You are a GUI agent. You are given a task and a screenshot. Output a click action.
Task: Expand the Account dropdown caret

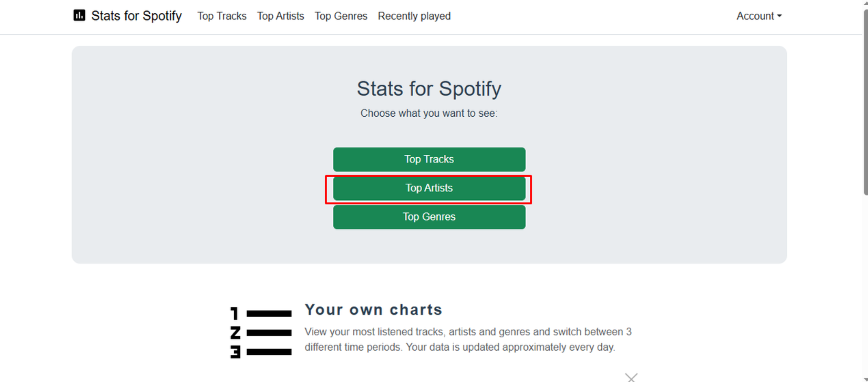click(780, 16)
